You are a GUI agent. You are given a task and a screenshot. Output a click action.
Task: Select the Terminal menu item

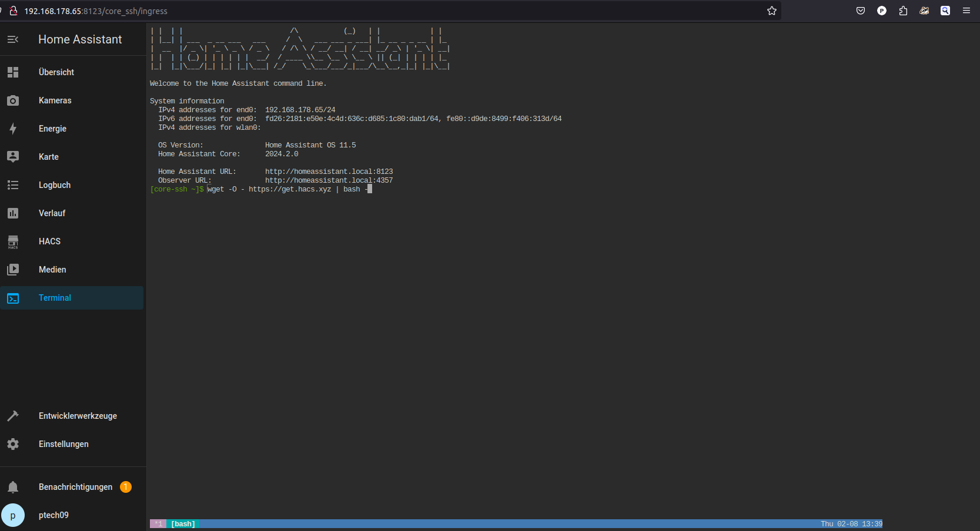click(x=55, y=298)
